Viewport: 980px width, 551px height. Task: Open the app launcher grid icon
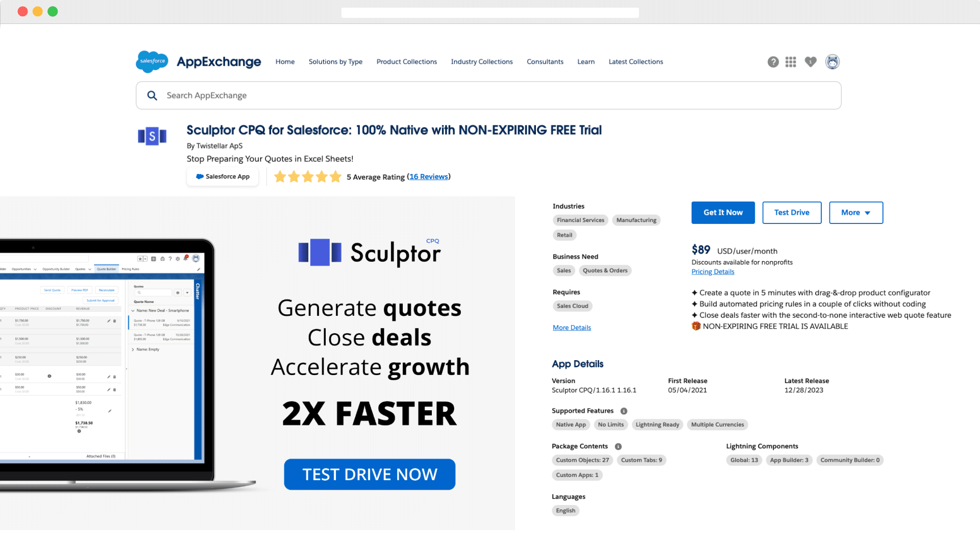(791, 61)
